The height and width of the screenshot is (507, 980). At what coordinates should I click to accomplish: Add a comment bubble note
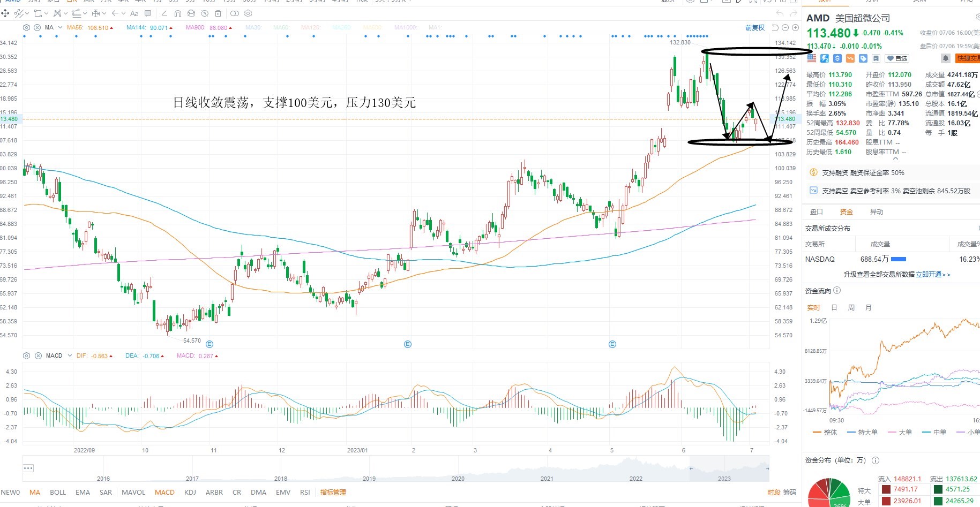pos(148,13)
